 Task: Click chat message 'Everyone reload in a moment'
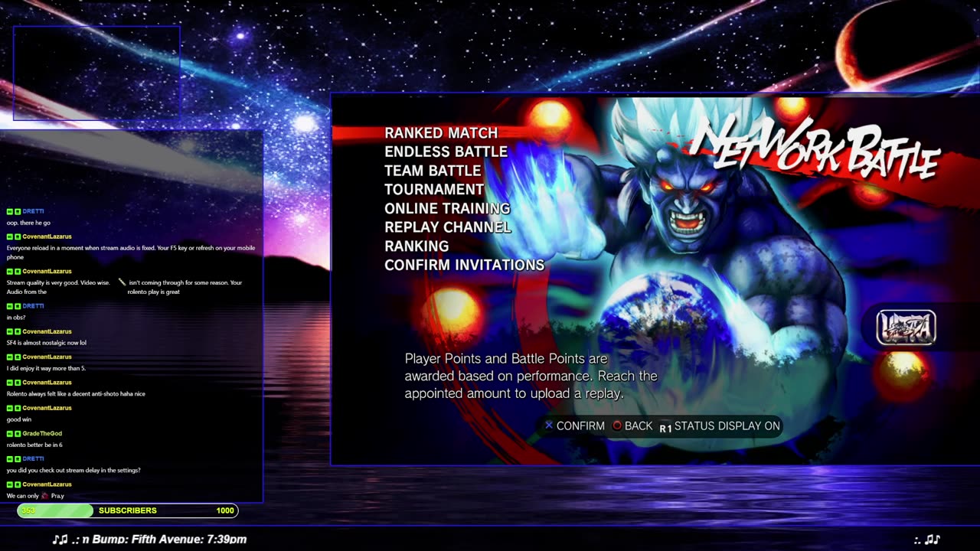coord(131,253)
